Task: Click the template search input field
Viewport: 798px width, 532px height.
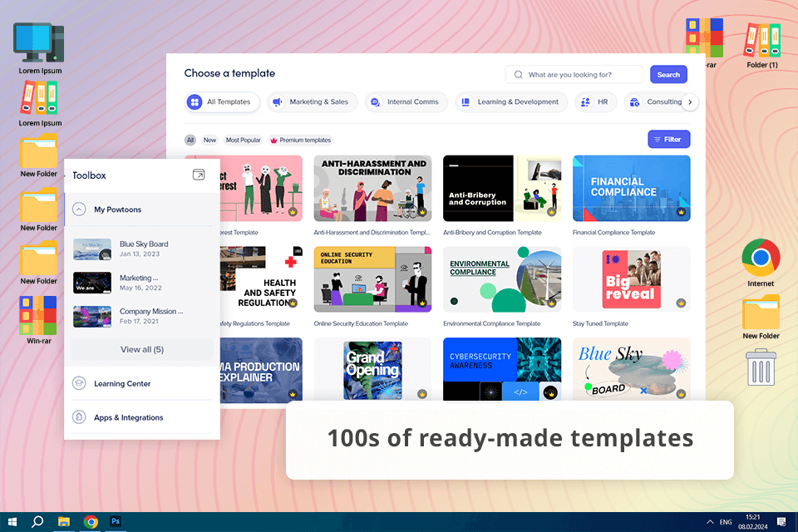Action: tap(574, 74)
